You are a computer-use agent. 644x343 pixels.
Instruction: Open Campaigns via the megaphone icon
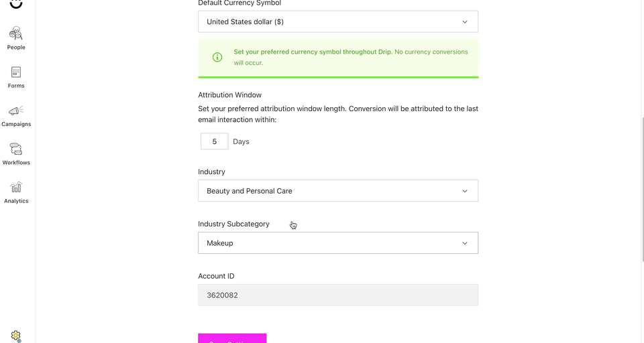[x=16, y=116]
